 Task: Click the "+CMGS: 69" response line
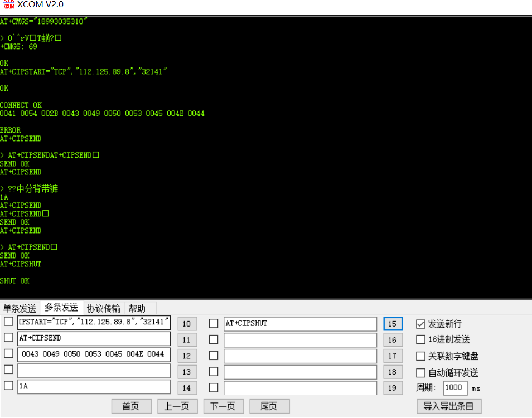[x=18, y=47]
